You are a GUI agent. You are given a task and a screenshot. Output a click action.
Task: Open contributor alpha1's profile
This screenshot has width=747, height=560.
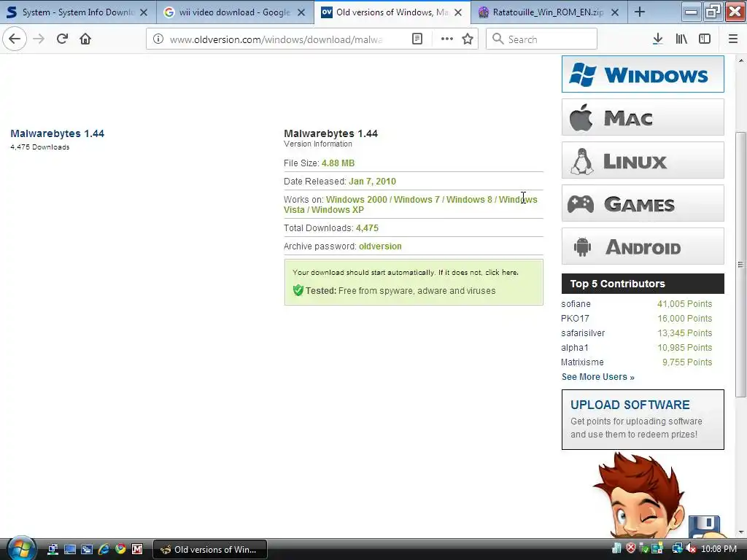coord(575,348)
